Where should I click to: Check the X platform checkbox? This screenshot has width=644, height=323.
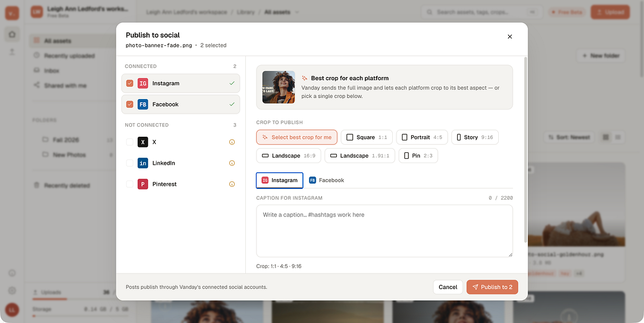(x=130, y=142)
